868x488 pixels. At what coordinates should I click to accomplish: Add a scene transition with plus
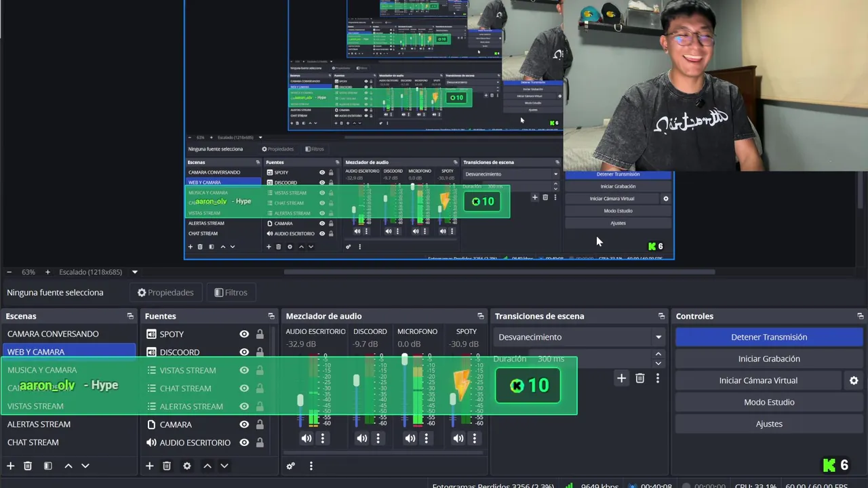(x=621, y=378)
